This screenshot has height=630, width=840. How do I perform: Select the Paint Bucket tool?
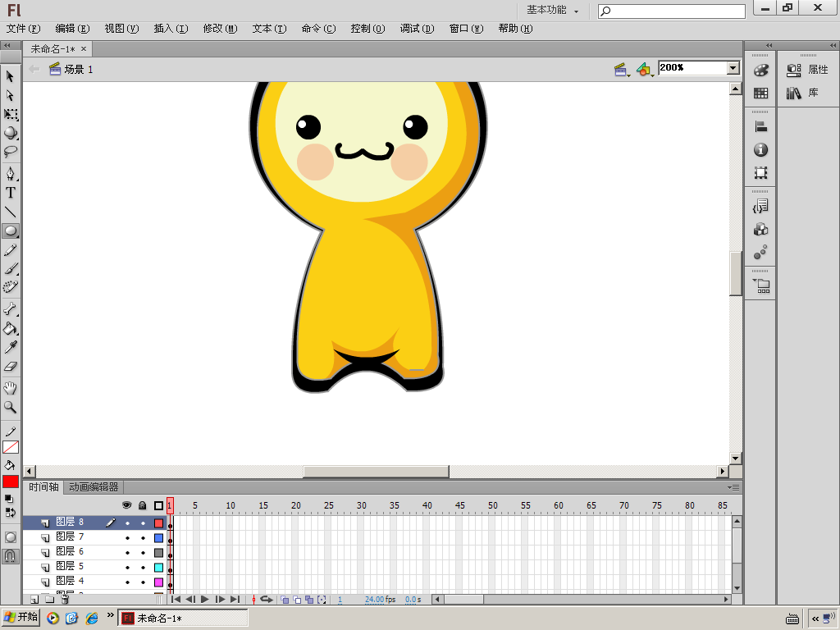pos(10,328)
